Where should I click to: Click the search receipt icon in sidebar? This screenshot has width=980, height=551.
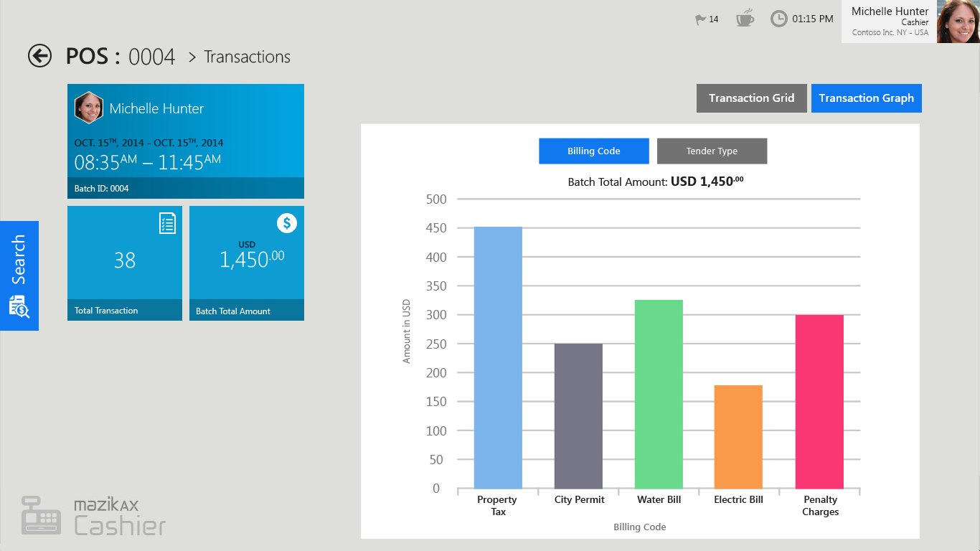pyautogui.click(x=19, y=306)
